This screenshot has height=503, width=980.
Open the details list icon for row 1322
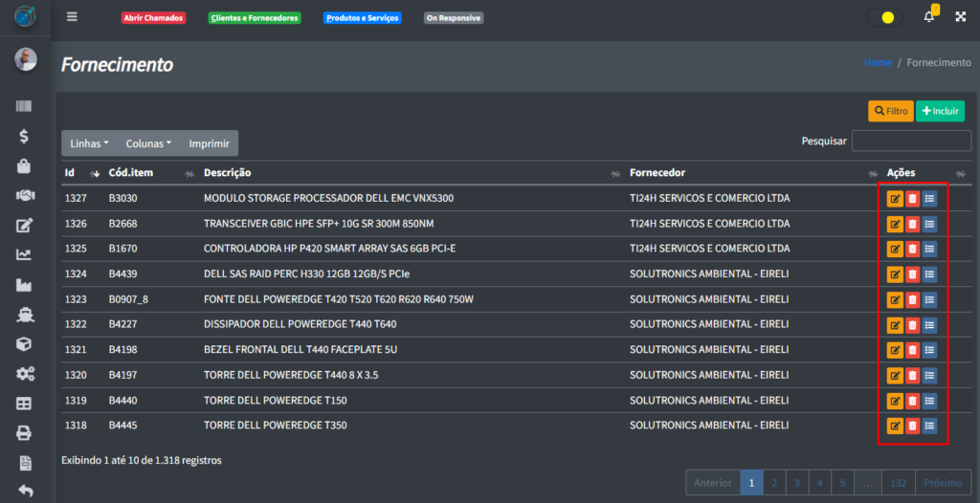coord(929,324)
